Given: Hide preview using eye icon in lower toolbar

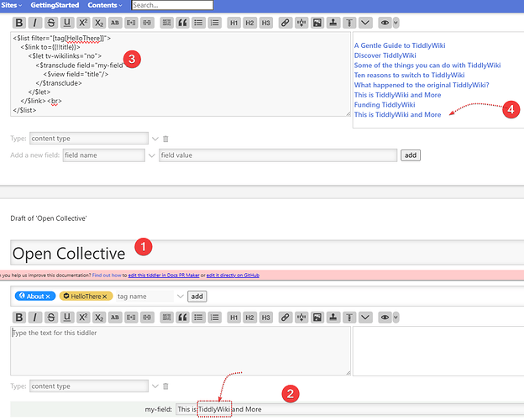Looking at the screenshot, I should (383, 318).
